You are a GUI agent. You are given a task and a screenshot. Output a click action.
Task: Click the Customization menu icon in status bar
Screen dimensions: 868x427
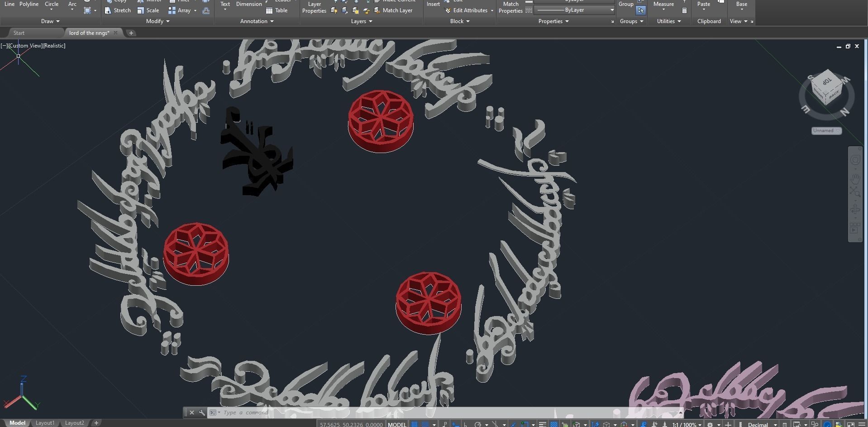(862, 424)
